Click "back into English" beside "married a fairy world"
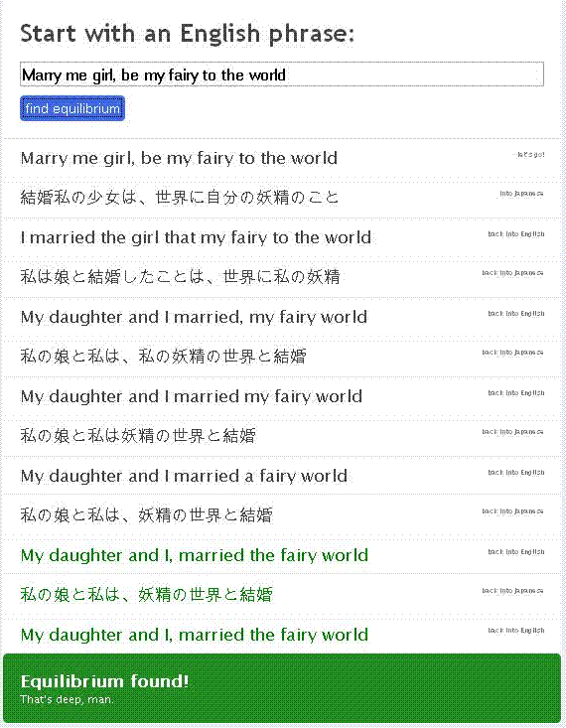 click(515, 472)
